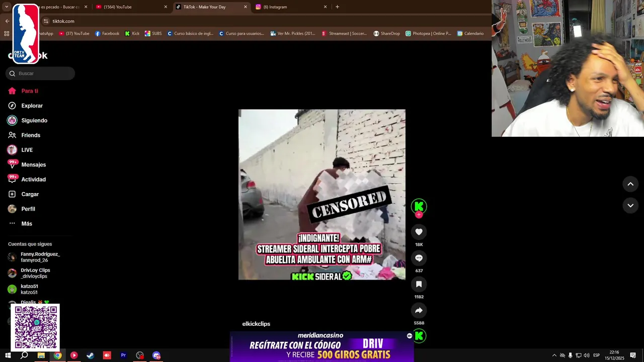The image size is (644, 362).
Task: Go to next video with the down arrow
Action: [630, 205]
